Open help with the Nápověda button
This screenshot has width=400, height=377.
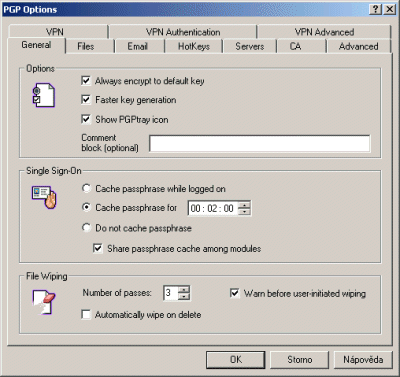pyautogui.click(x=363, y=360)
